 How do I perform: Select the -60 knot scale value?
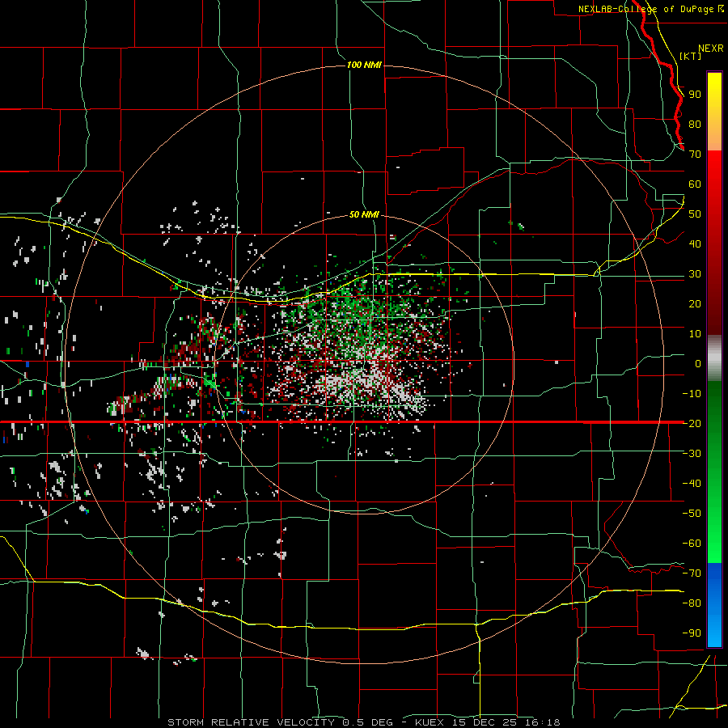point(692,544)
